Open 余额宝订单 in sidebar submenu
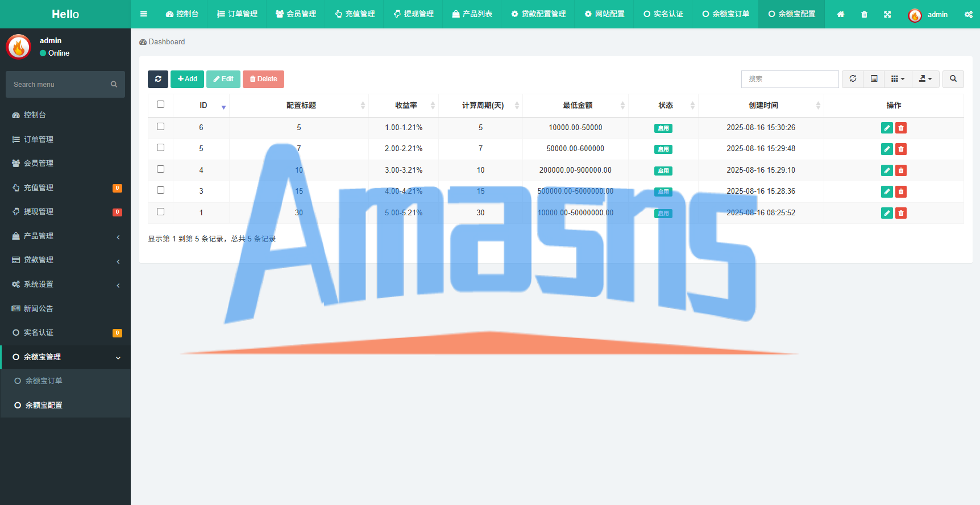The image size is (980, 505). 65,381
